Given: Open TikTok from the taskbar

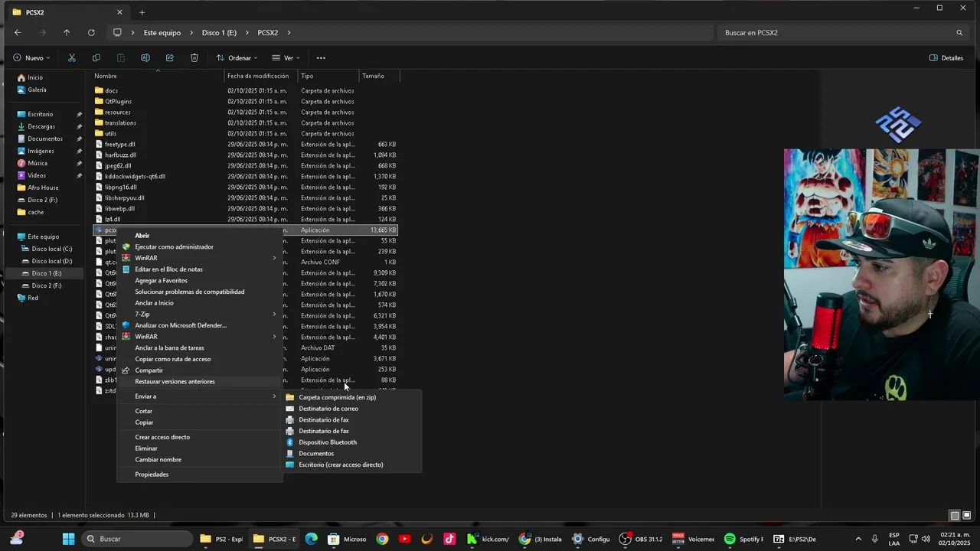Looking at the screenshot, I should tap(449, 539).
